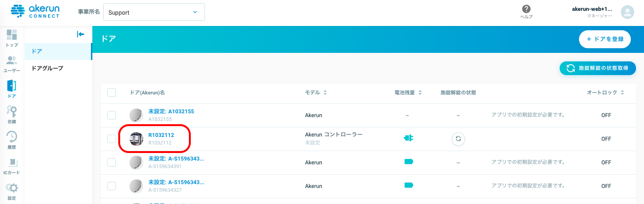
Task: Select the ドア door icon in the sidebar
Action: pos(12,89)
